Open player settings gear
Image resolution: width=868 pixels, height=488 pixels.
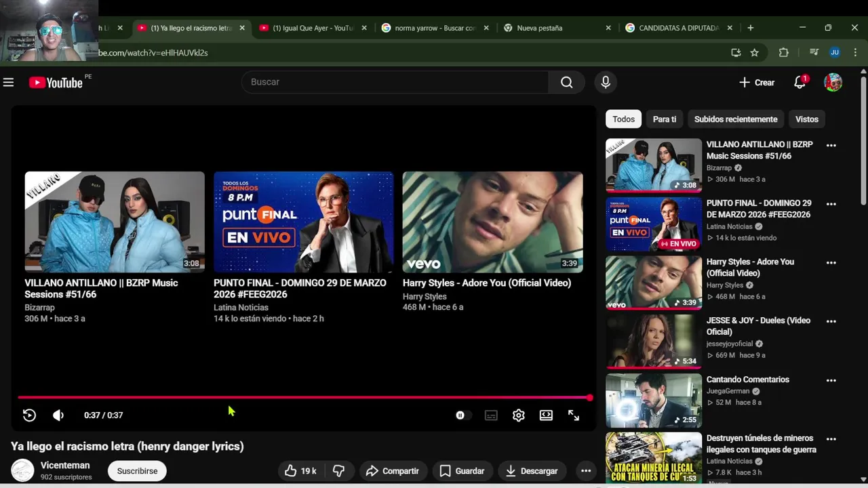click(519, 415)
